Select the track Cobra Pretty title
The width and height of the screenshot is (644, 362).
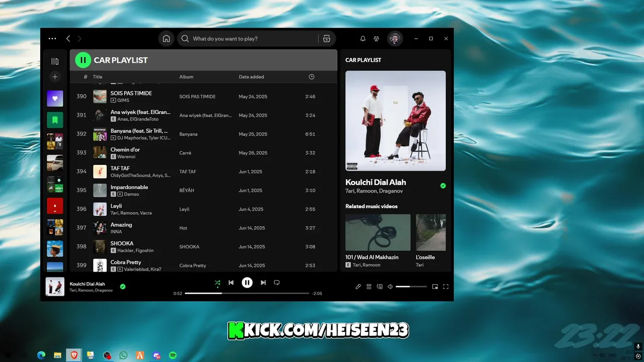tap(126, 262)
